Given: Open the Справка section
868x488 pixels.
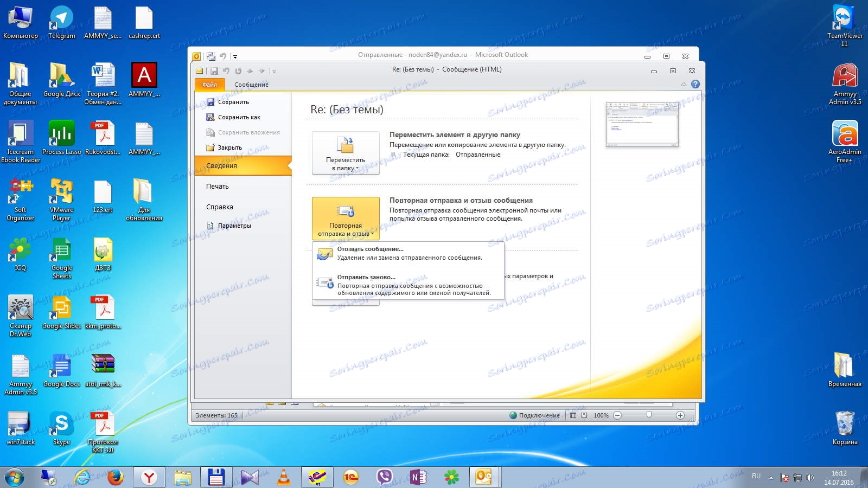Looking at the screenshot, I should tap(220, 207).
